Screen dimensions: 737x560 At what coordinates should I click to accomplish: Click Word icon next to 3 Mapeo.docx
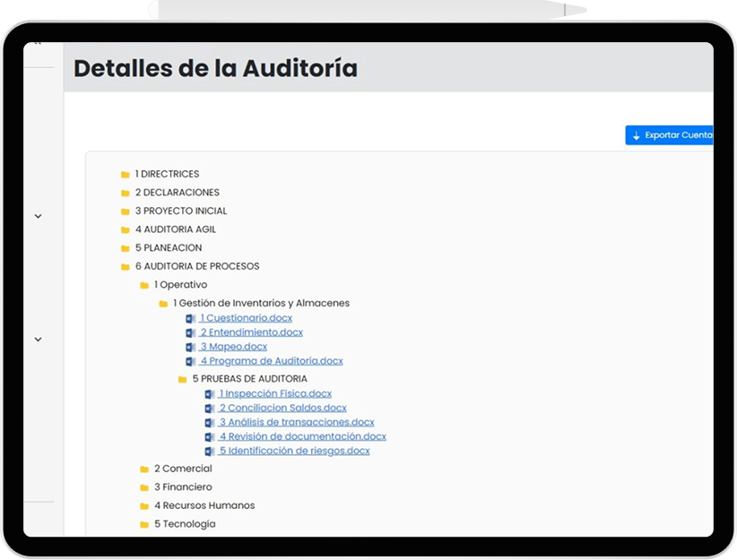[190, 347]
